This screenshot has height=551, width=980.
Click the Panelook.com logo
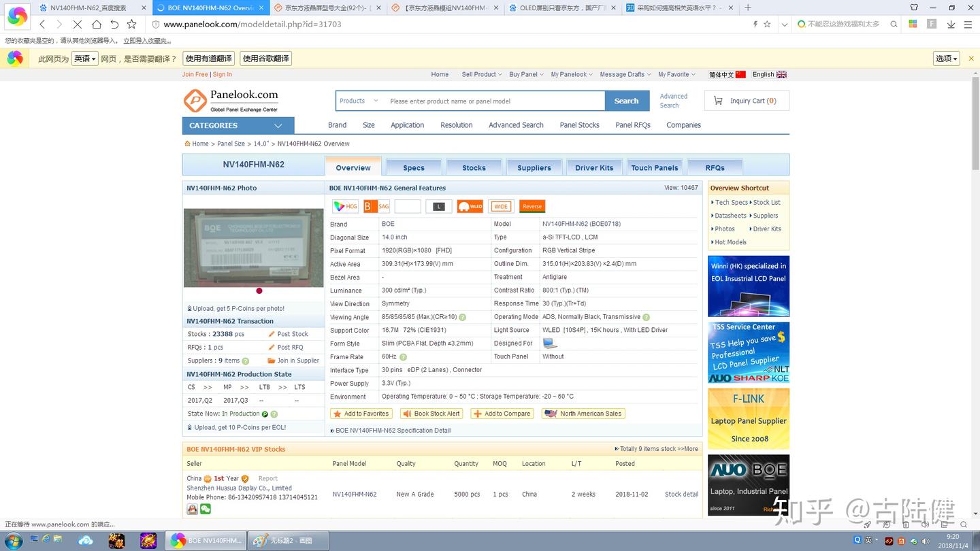click(x=231, y=101)
